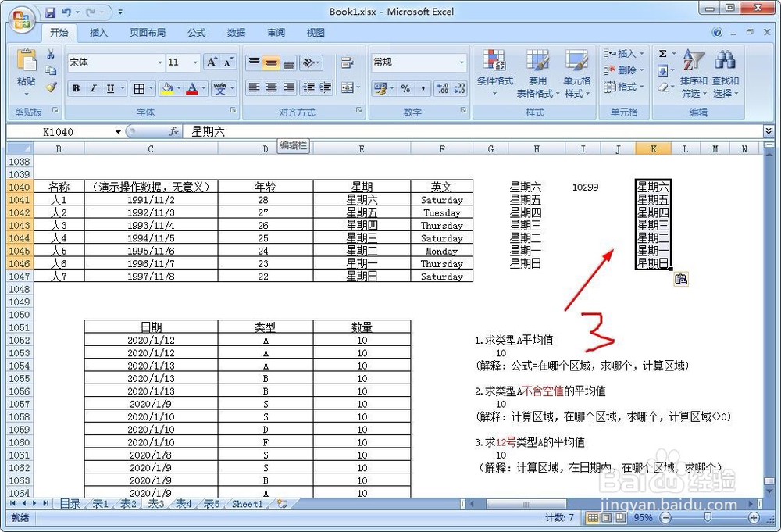This screenshot has width=781, height=532.
Task: Click the 套用表格格式 button
Action: tap(538, 74)
